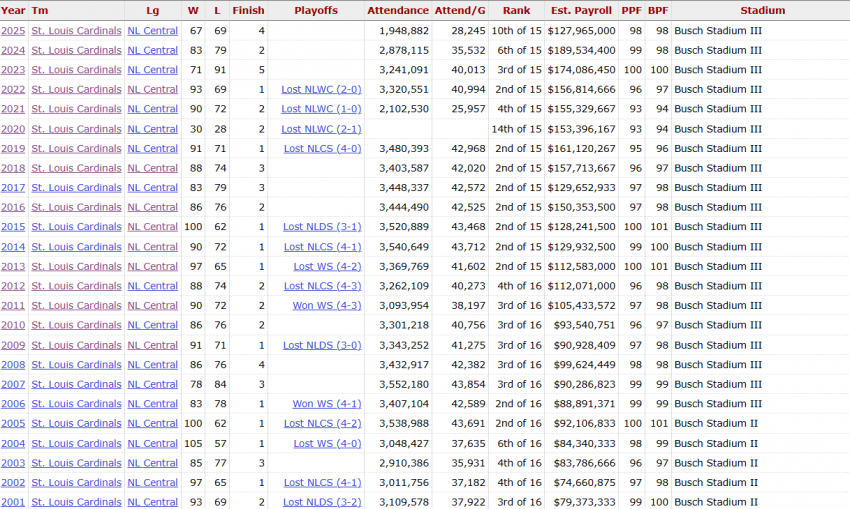
Task: Open Lost NLWC (2-1) playoff link
Action: tap(321, 129)
